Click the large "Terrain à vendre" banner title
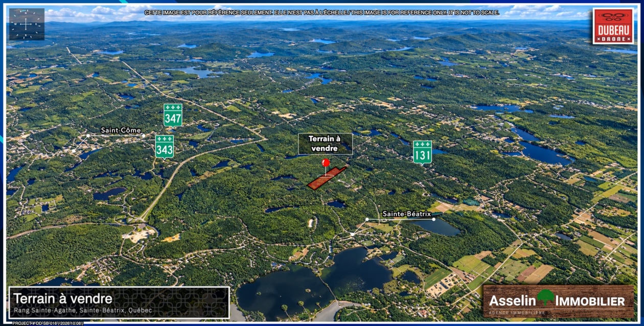644x326 pixels. 63,298
